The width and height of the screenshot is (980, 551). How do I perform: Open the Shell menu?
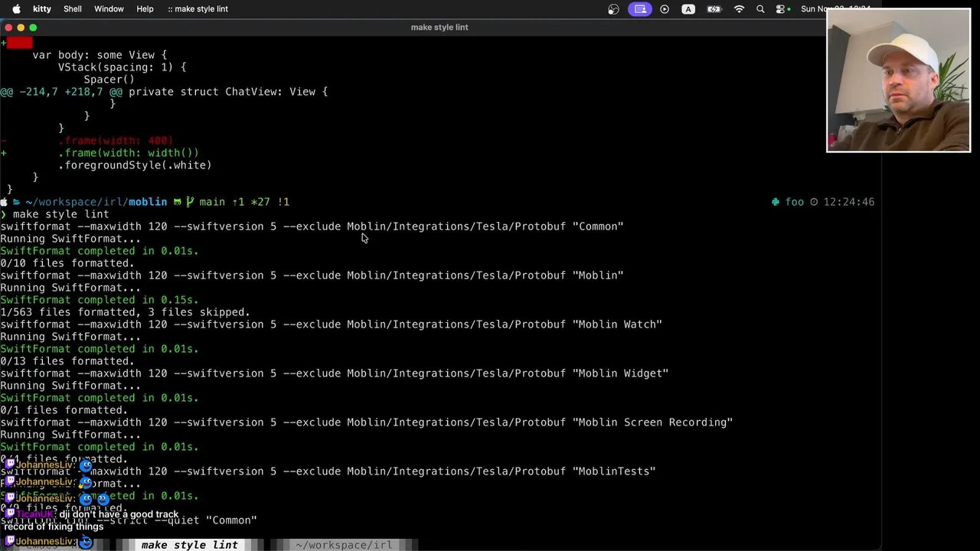pos(73,9)
